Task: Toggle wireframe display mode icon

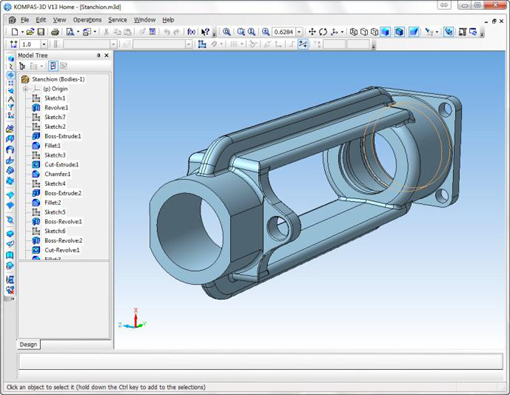Action: pos(354,32)
